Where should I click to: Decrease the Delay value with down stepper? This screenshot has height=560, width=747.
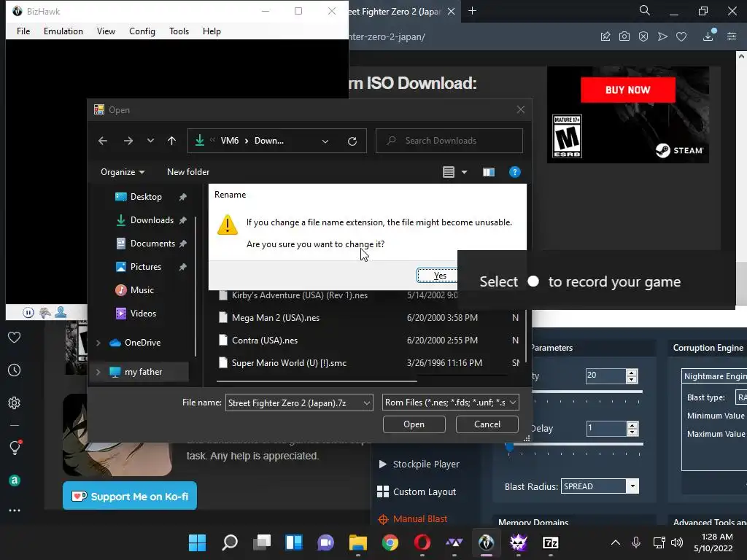632,432
